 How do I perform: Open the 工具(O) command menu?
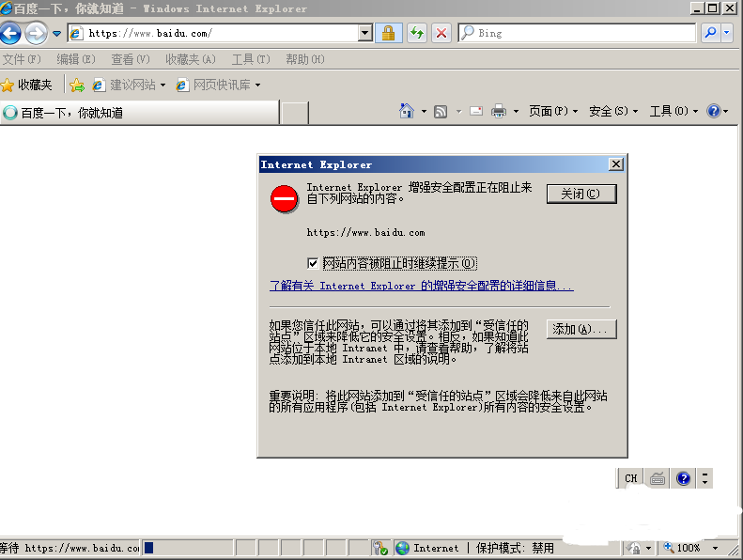673,111
